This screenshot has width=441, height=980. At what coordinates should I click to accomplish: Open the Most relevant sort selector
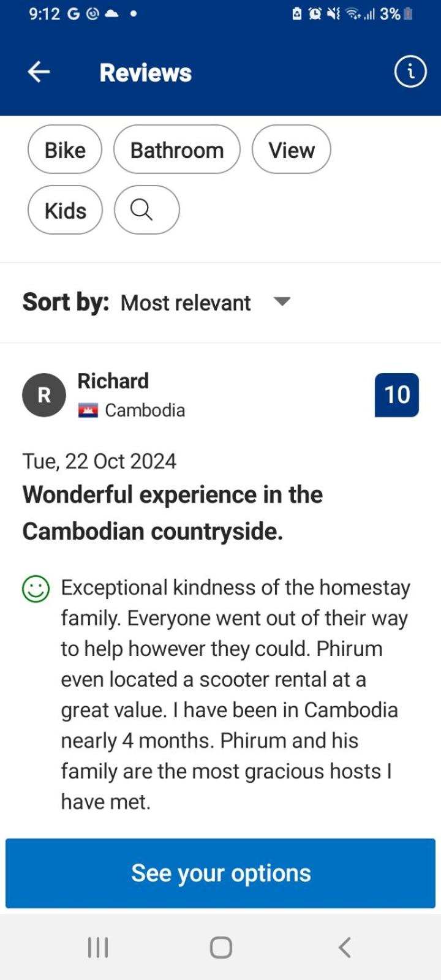pyautogui.click(x=186, y=303)
